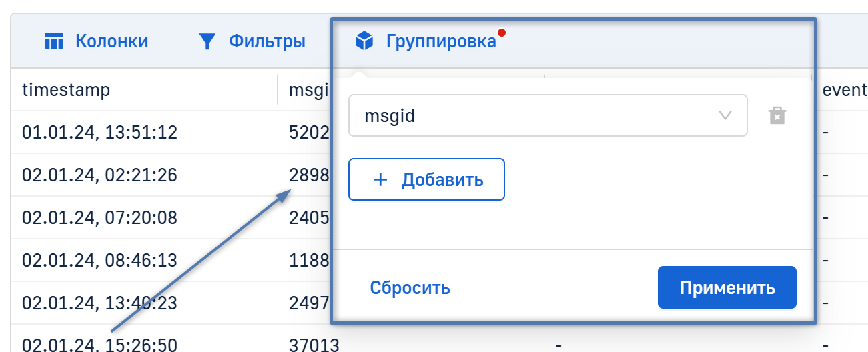Expand the msgid dropdown chevron
Image resolution: width=868 pixels, height=352 pixels.
tap(725, 115)
